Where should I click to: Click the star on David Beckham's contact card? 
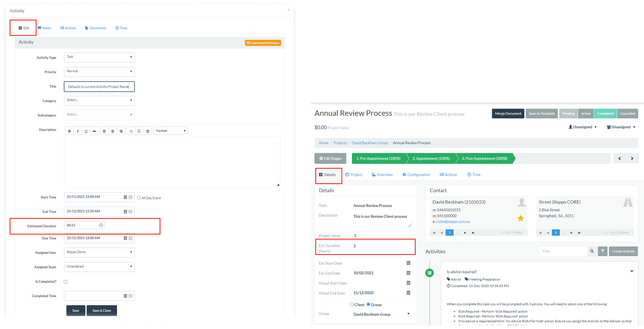coord(521,218)
